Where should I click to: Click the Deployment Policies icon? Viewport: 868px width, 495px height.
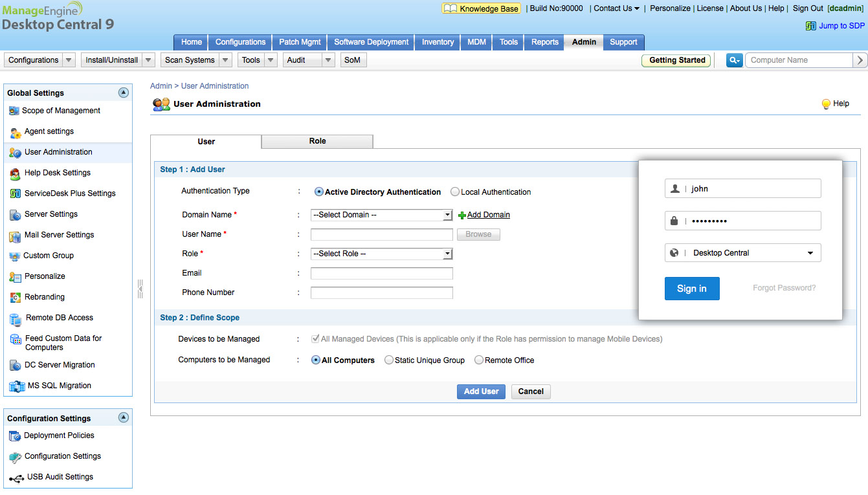point(15,436)
